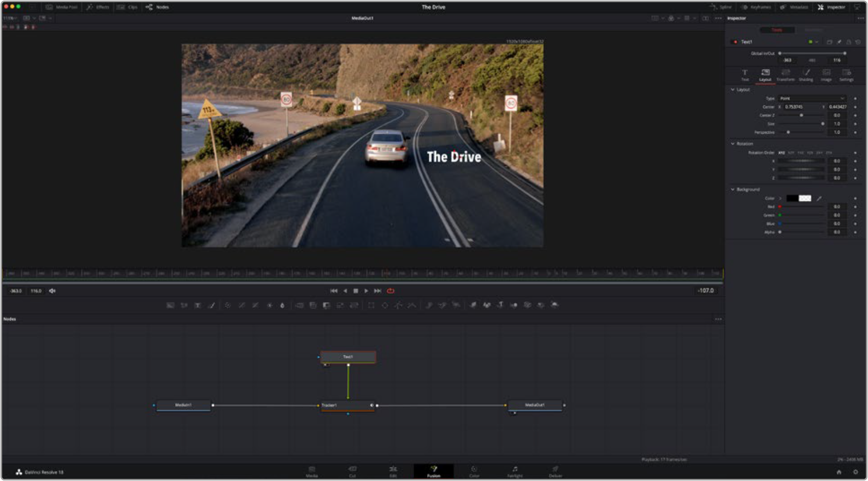Click the black background color swatch
Image resolution: width=868 pixels, height=481 pixels.
pyautogui.click(x=792, y=199)
